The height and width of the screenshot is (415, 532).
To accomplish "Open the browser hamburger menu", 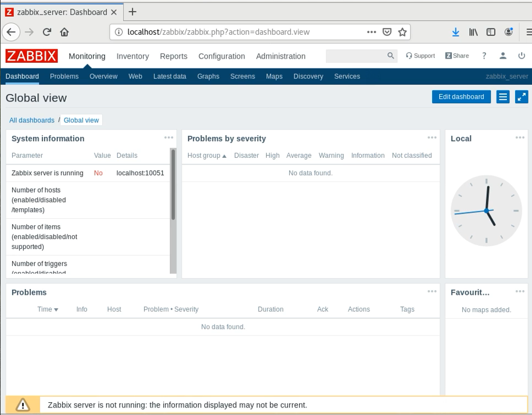I will coord(529,32).
